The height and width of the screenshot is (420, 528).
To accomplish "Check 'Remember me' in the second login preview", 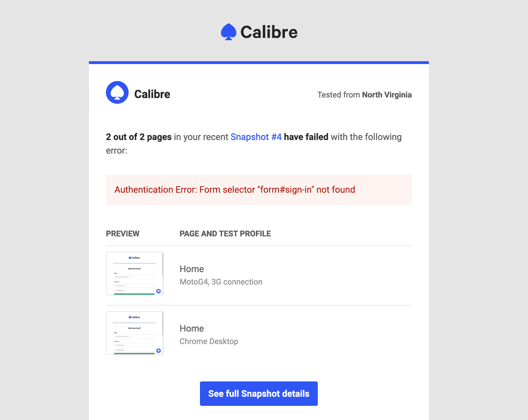I will point(115,349).
